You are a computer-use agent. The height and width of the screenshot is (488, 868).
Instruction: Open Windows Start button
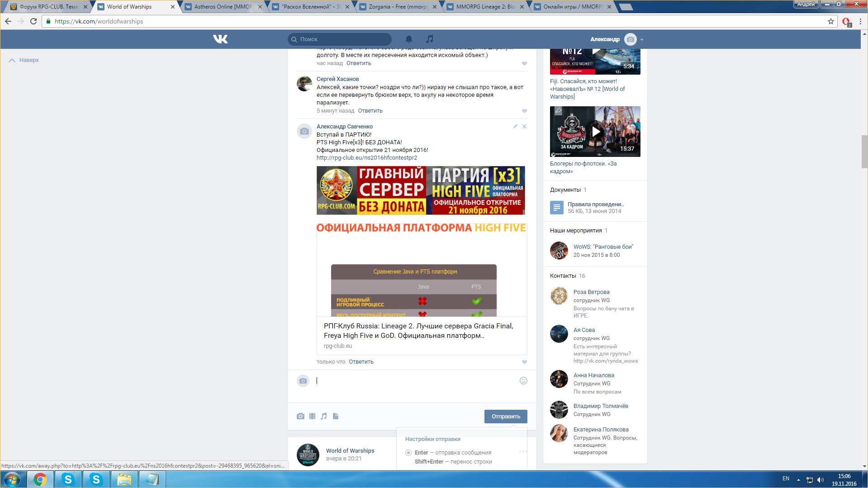tap(12, 479)
